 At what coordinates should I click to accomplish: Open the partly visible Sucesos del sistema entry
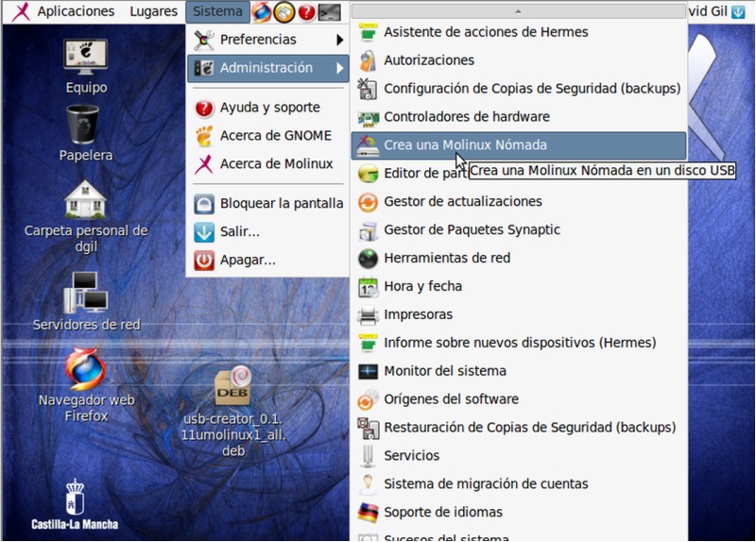[x=519, y=535]
